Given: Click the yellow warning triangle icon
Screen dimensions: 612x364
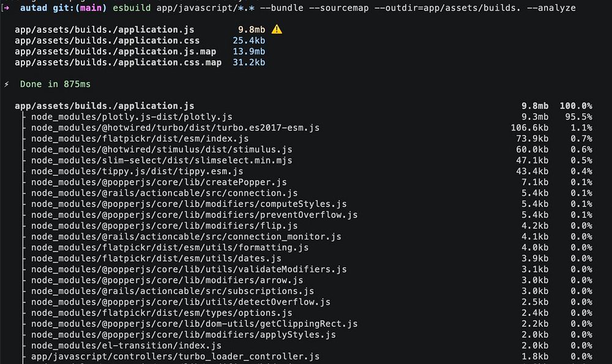Looking at the screenshot, I should [277, 29].
